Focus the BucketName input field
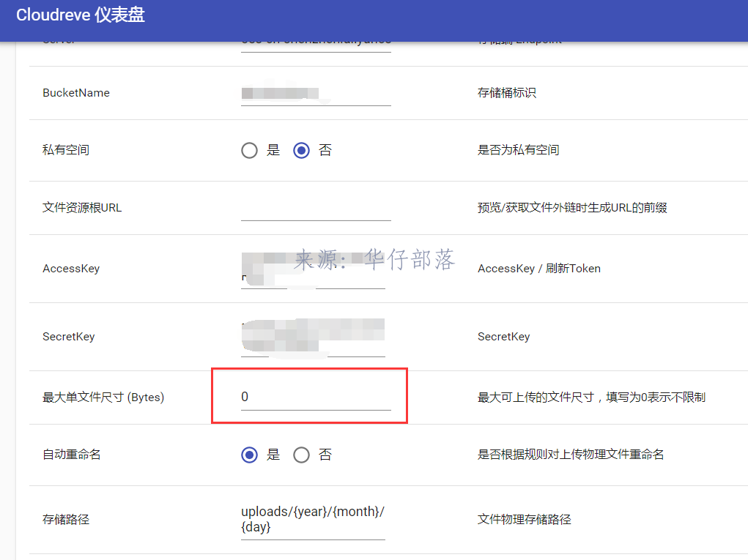 [315, 94]
